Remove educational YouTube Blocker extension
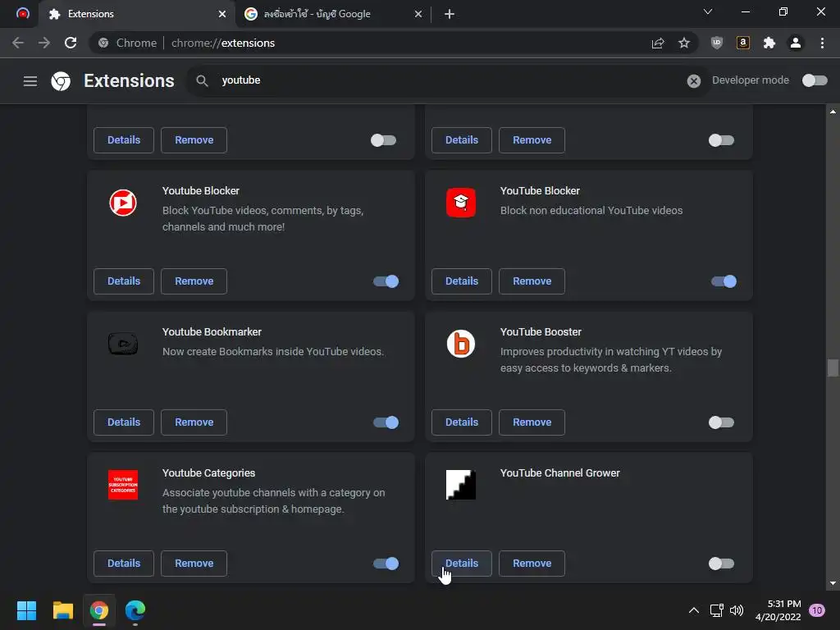The image size is (840, 630). [532, 281]
